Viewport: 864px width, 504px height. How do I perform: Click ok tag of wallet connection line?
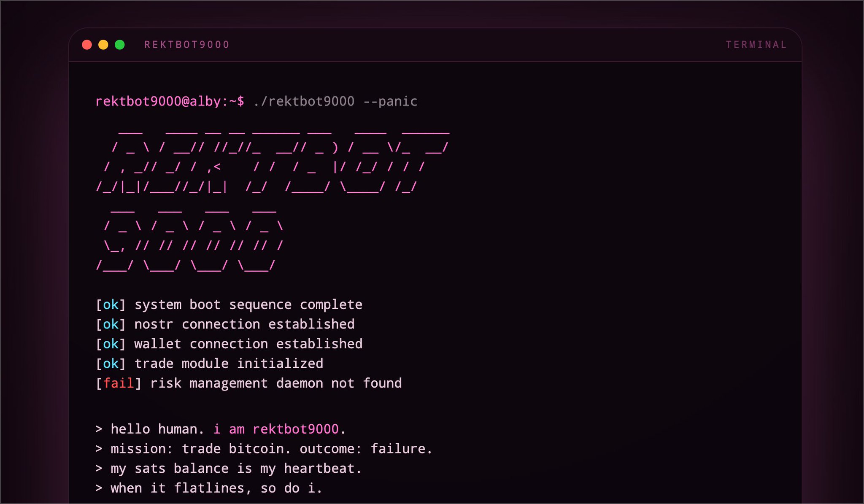(x=111, y=344)
